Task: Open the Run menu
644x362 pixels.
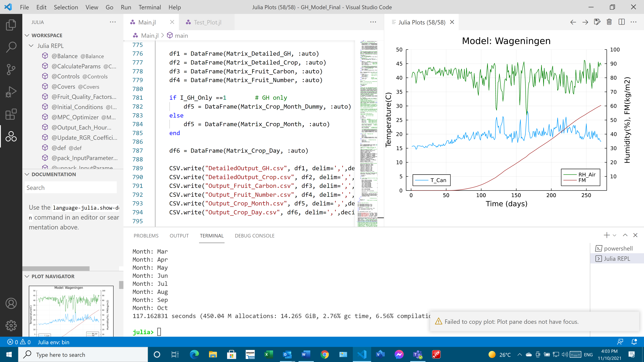Action: pyautogui.click(x=126, y=7)
